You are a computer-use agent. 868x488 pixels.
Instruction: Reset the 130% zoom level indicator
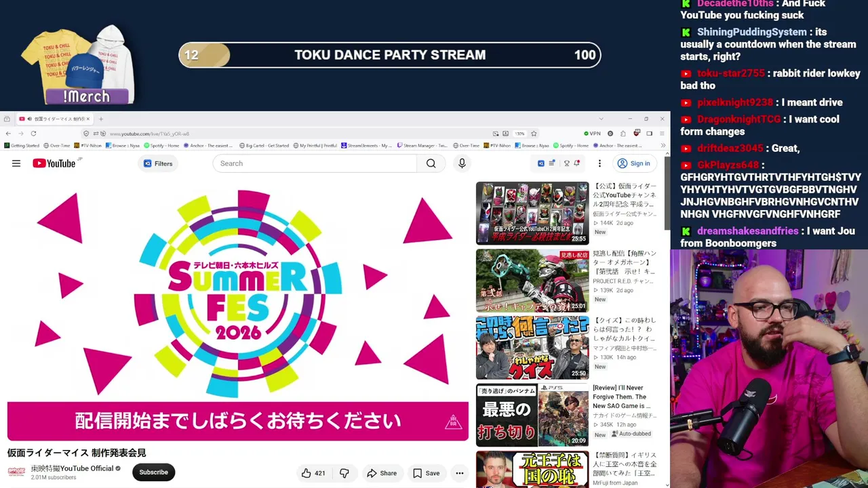(519, 134)
